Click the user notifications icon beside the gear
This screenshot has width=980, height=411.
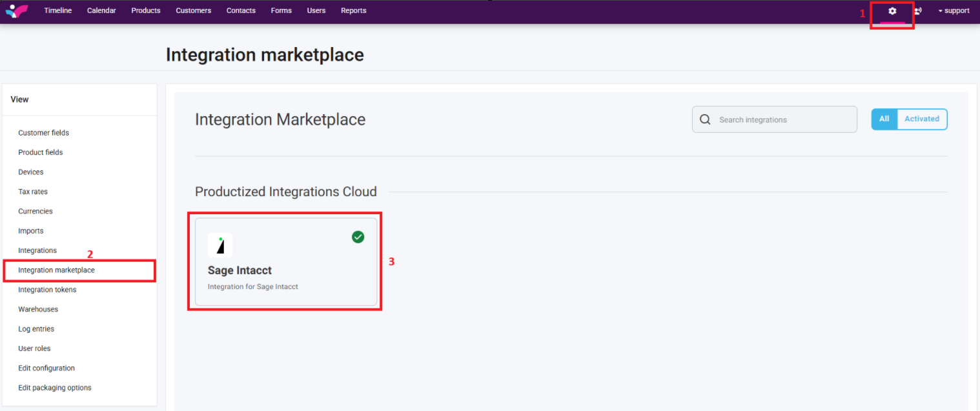(917, 11)
